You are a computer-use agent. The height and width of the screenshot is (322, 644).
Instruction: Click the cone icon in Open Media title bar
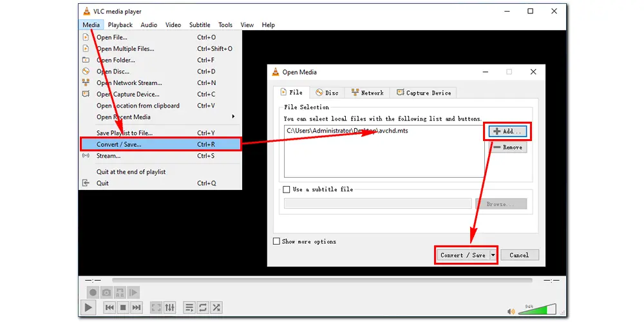pos(276,72)
